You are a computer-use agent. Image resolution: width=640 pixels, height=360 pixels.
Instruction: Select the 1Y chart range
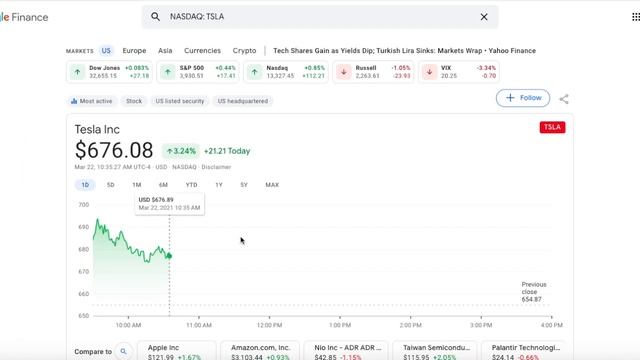point(219,185)
